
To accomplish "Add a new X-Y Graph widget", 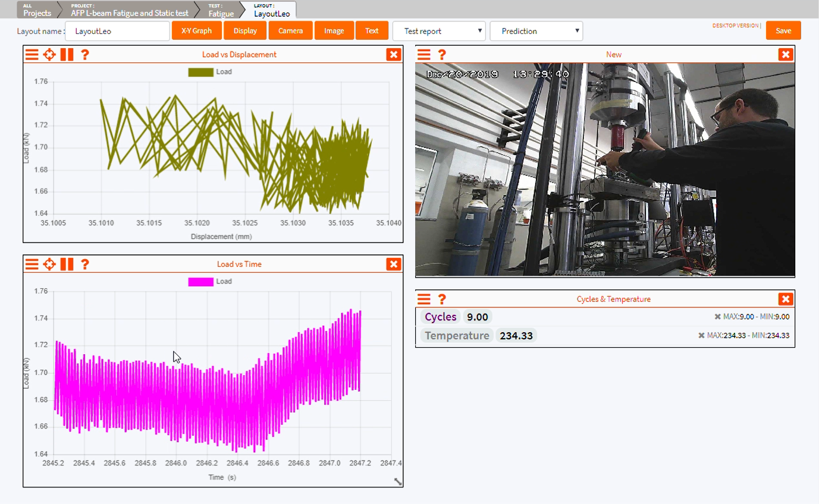I will point(196,31).
